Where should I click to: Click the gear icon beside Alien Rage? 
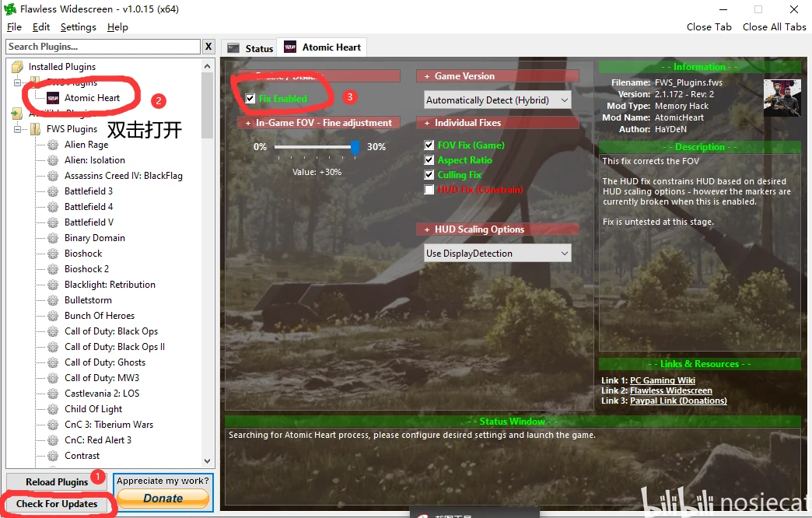click(53, 145)
